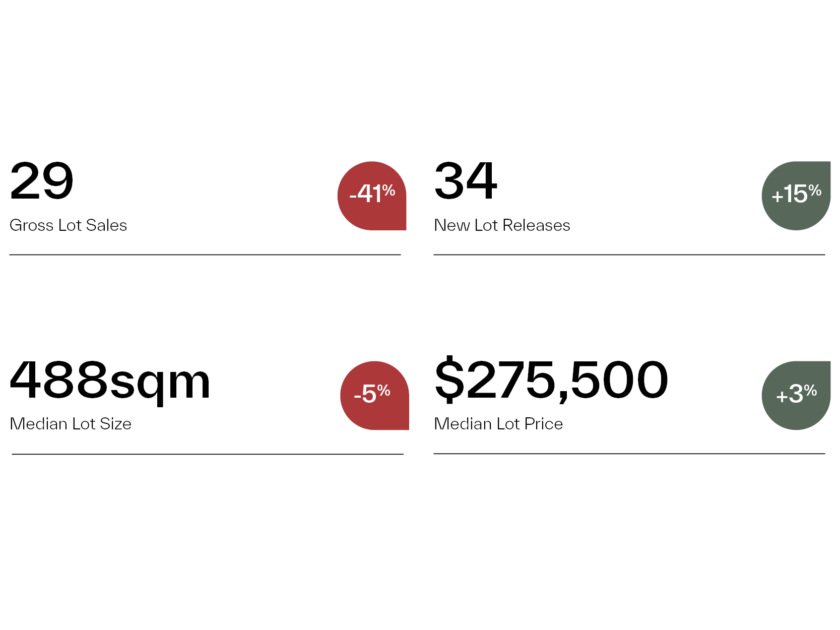Click the Gross Lot Sales label

(69, 225)
